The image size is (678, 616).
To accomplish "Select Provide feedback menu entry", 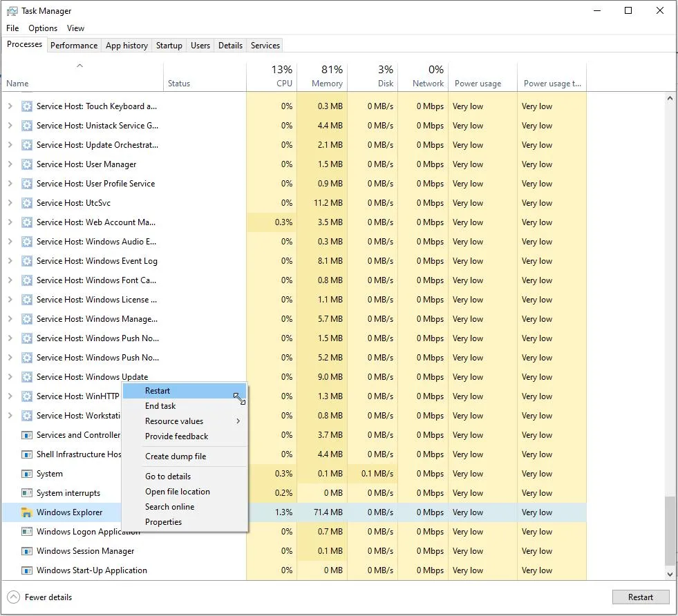I will (x=185, y=436).
